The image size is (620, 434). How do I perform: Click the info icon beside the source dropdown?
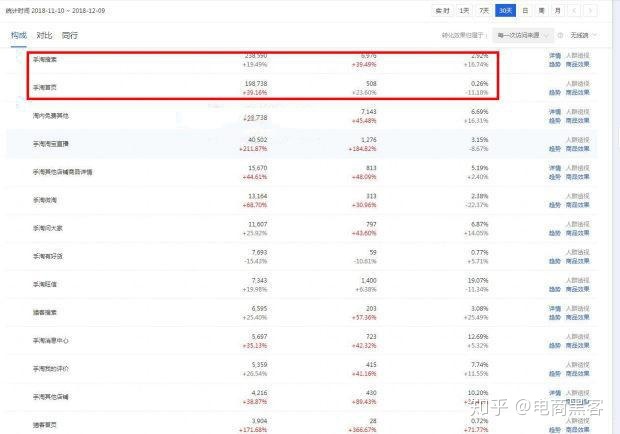[560, 36]
